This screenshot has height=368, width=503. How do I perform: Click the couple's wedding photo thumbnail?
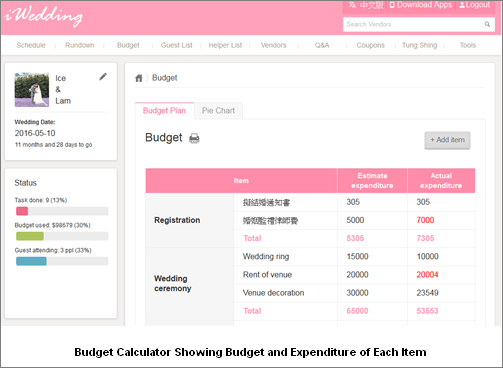(32, 90)
